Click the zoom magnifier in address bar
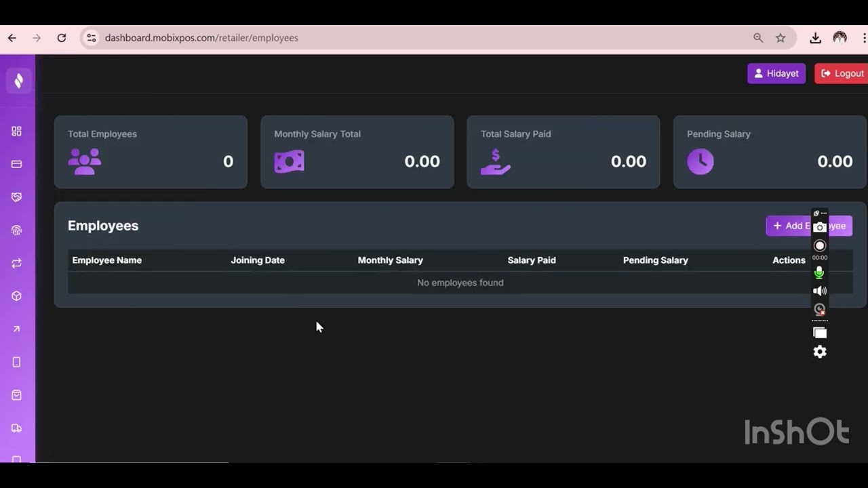This screenshot has height=488, width=868. click(x=758, y=38)
